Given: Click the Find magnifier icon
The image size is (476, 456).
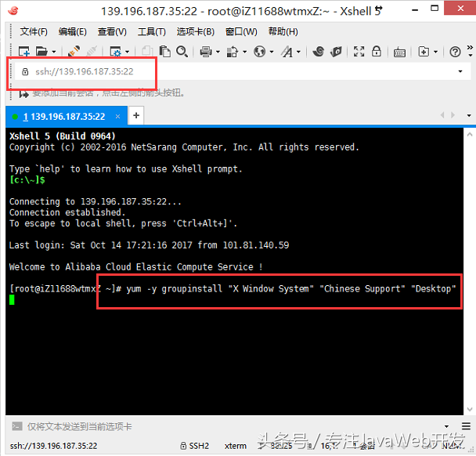Looking at the screenshot, I should tap(182, 52).
